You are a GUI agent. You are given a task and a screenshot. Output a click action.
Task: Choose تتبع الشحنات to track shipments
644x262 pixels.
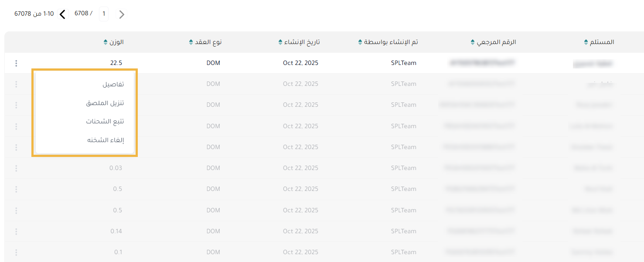(105, 121)
